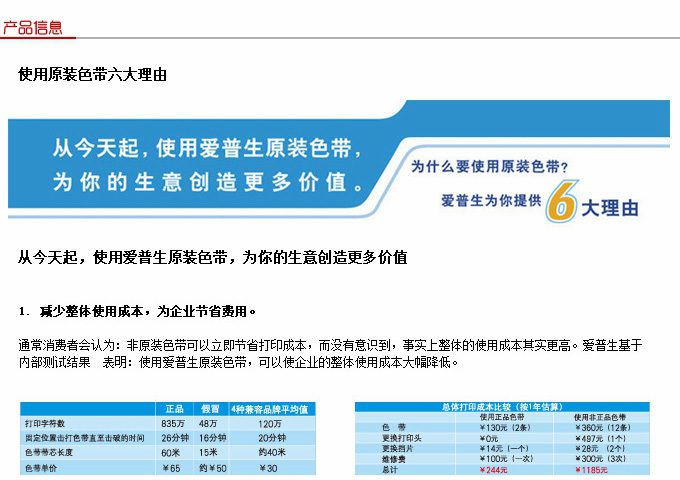Click the row label 更换挡片
Viewport: 680px width, 480px height.
click(398, 448)
